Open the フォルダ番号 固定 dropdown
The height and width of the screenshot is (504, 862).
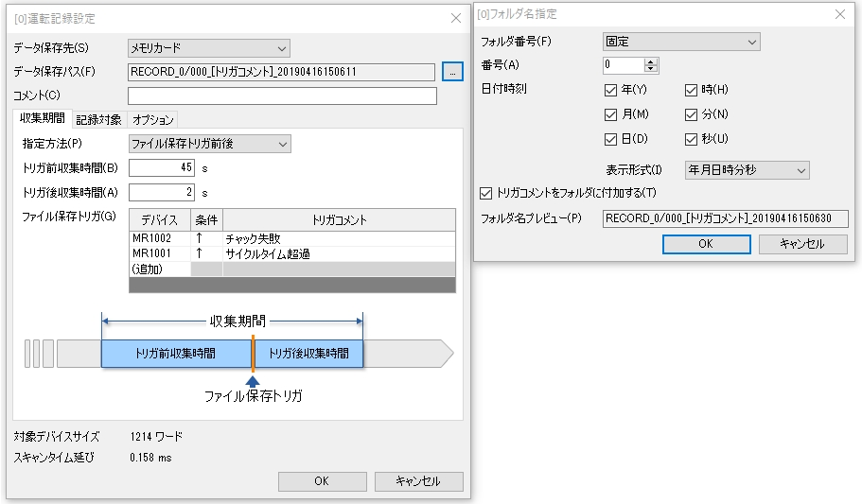coord(680,42)
